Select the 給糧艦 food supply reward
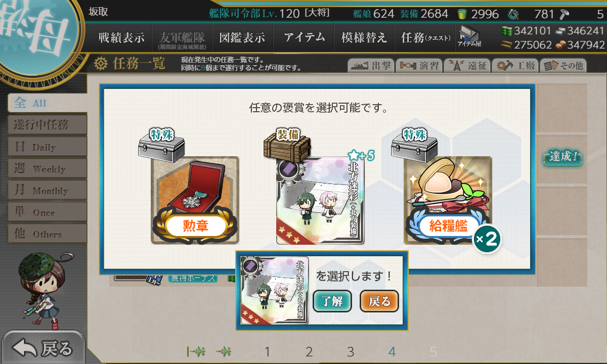This screenshot has height=364, width=607. pos(448,201)
